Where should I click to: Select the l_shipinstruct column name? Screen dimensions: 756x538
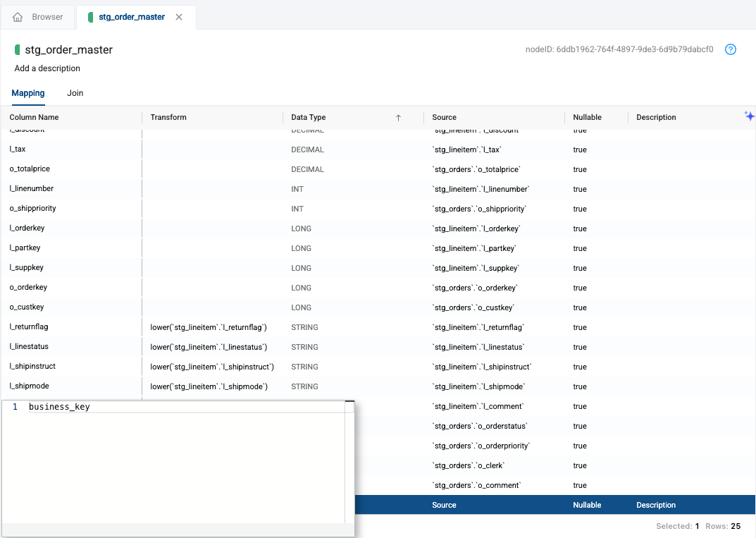point(32,367)
